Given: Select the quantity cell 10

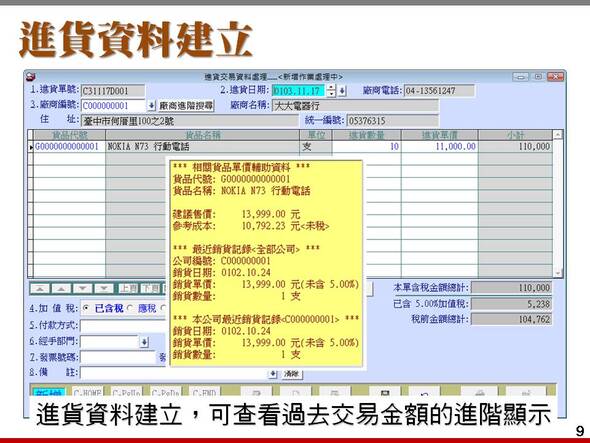Looking at the screenshot, I should click(366, 146).
